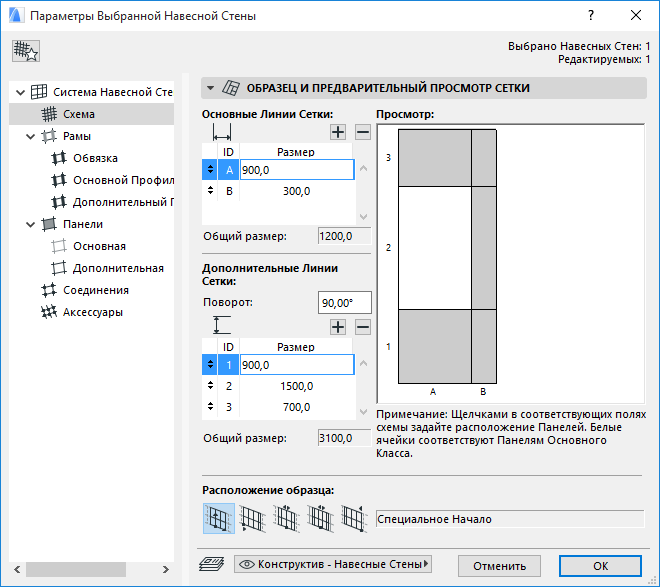
Task: Open the Обвязка frame settings
Action: tap(95, 158)
